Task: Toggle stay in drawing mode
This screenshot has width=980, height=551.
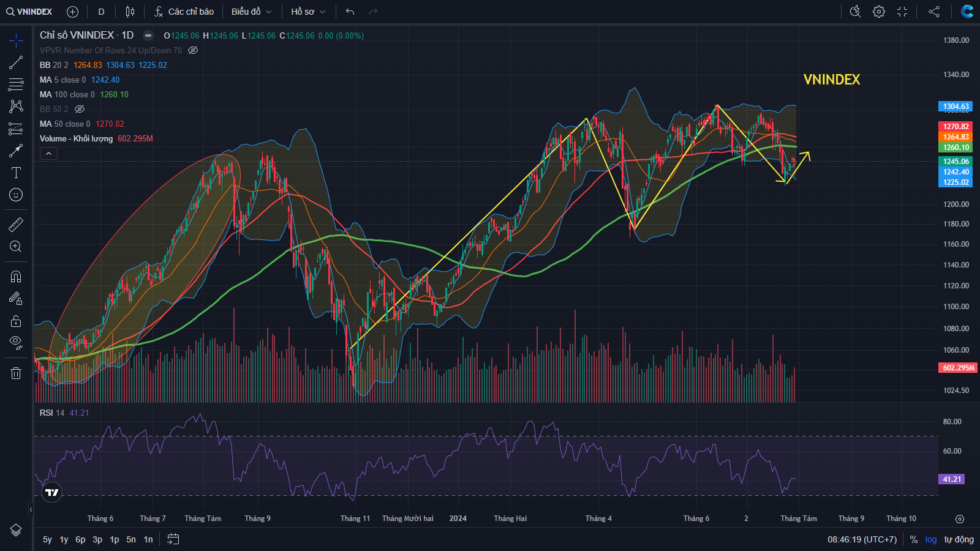Action: tap(16, 299)
